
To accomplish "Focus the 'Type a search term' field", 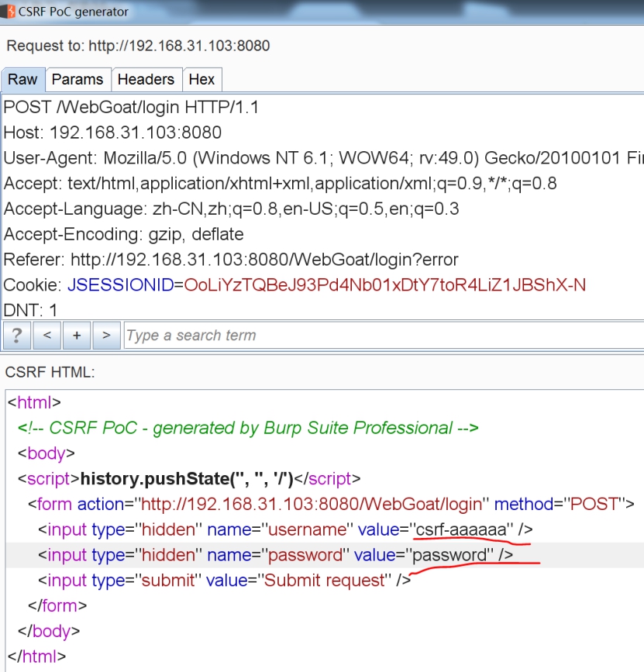I will (384, 335).
